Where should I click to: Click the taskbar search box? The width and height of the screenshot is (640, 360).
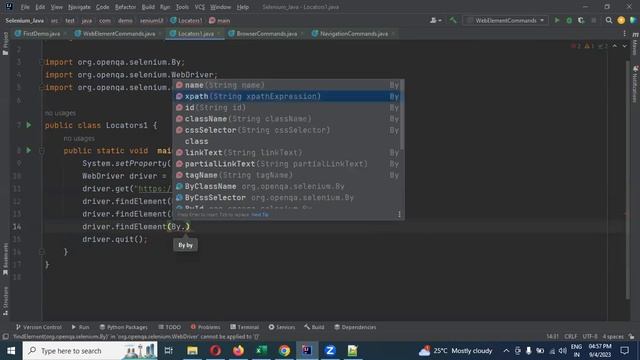pyautogui.click(x=90, y=351)
